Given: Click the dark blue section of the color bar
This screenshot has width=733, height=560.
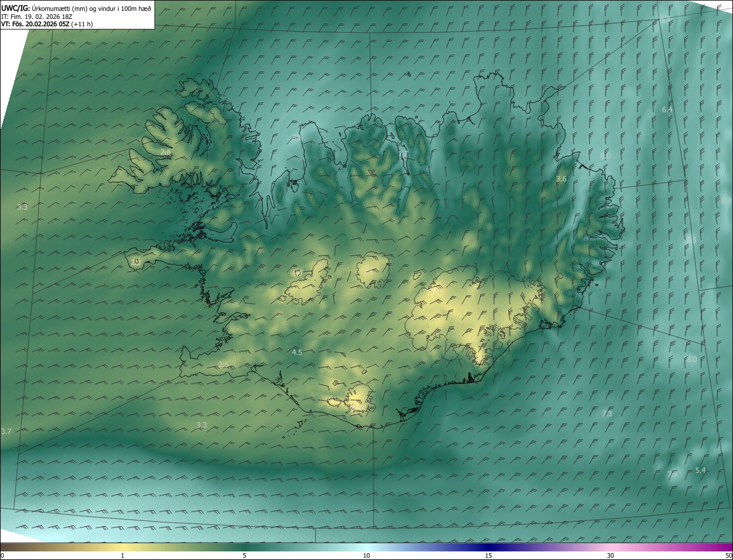Looking at the screenshot, I should pyautogui.click(x=488, y=547).
